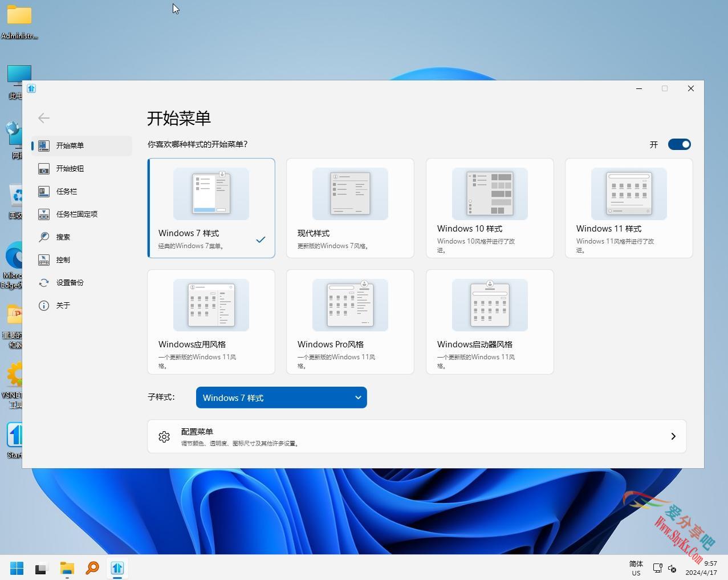The width and height of the screenshot is (728, 580).
Task: Select the Windows Pro风格 card
Action: point(350,322)
